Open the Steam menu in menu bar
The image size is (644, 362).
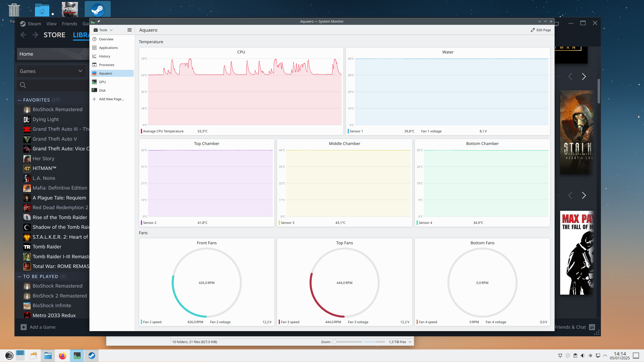[x=34, y=24]
